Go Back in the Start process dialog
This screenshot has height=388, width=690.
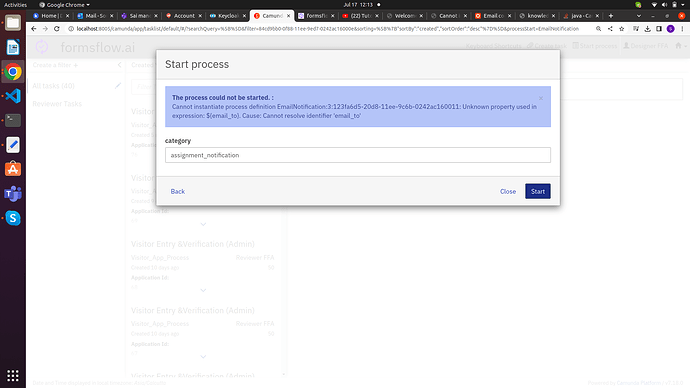click(x=178, y=191)
